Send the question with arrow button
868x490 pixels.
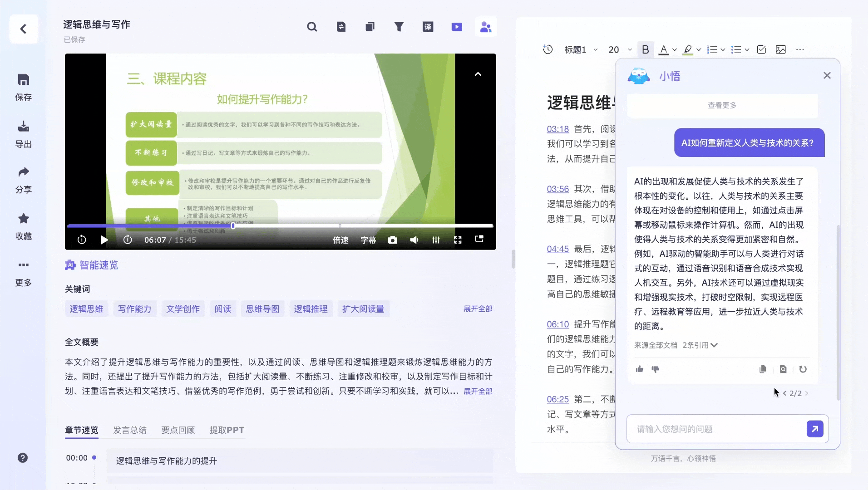(x=815, y=429)
